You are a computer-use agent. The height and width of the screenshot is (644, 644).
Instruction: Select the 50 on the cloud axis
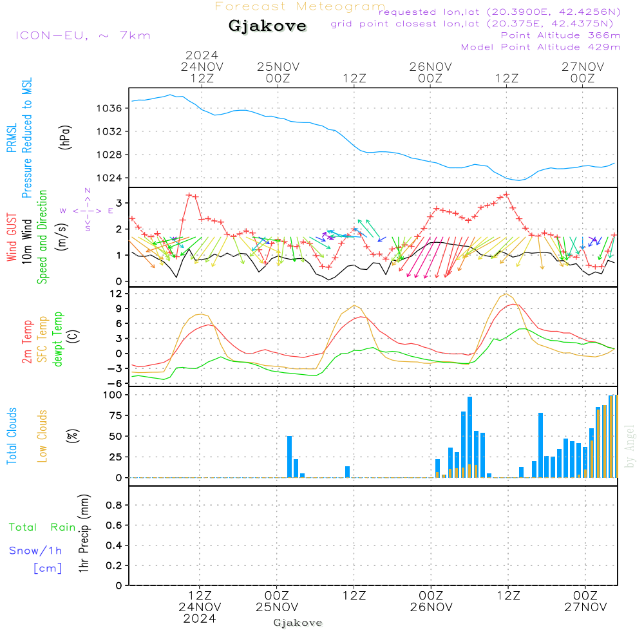click(116, 437)
